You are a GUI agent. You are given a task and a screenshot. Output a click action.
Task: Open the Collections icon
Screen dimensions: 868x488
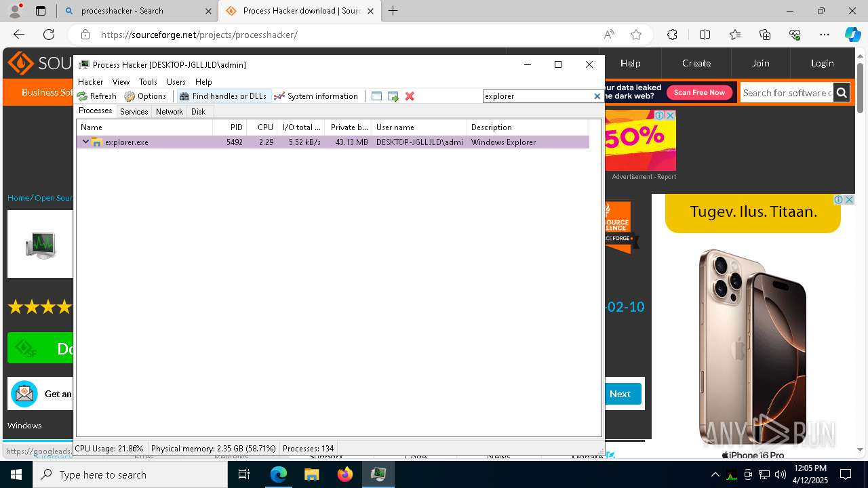[x=765, y=35]
